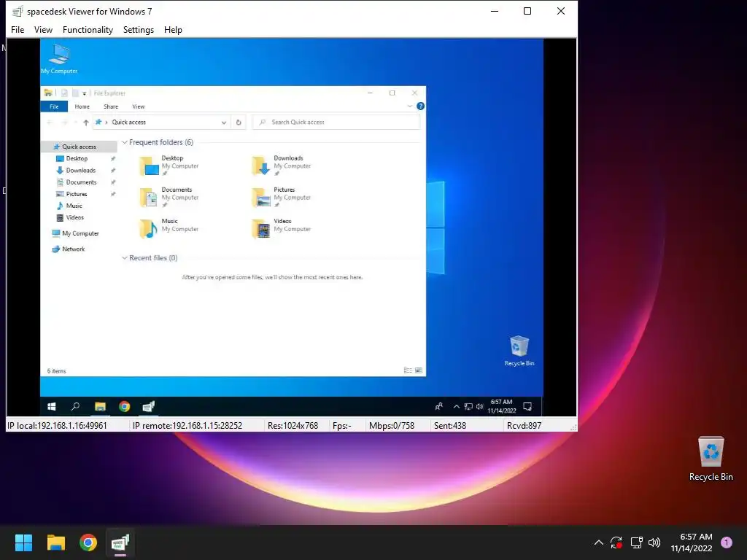Click spacedesk icon on the remote taskbar

point(149,407)
